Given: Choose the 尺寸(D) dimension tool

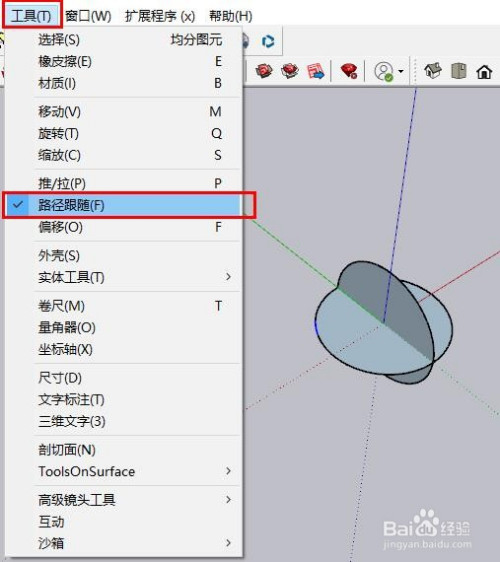Looking at the screenshot, I should [x=124, y=378].
